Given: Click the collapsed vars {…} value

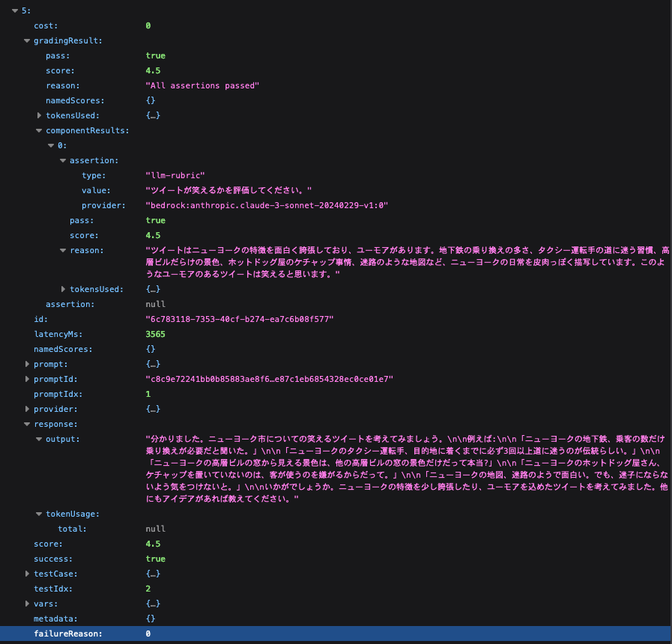Looking at the screenshot, I should tap(153, 604).
